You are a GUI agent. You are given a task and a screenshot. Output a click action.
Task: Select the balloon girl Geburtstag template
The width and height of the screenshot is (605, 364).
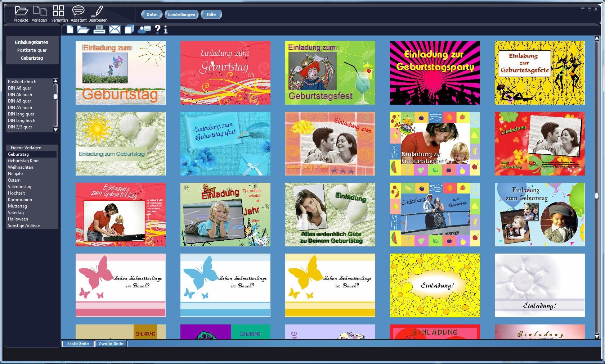click(x=121, y=73)
